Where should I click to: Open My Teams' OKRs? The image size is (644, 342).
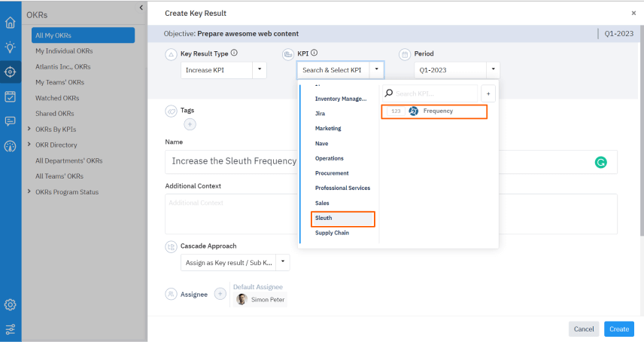coord(59,82)
